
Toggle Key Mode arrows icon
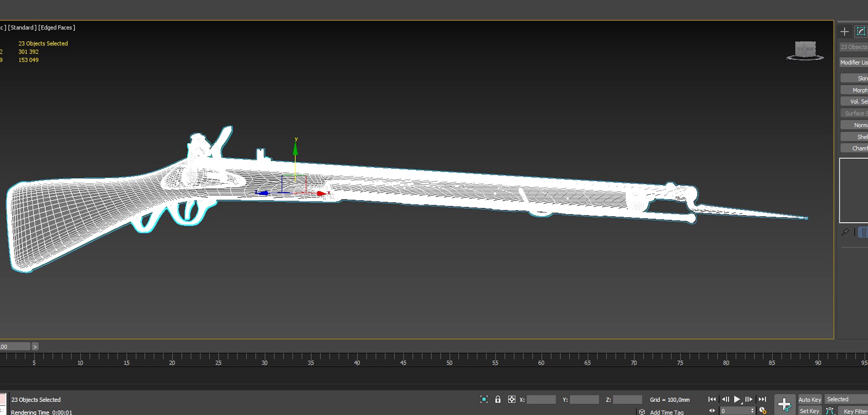[712, 410]
